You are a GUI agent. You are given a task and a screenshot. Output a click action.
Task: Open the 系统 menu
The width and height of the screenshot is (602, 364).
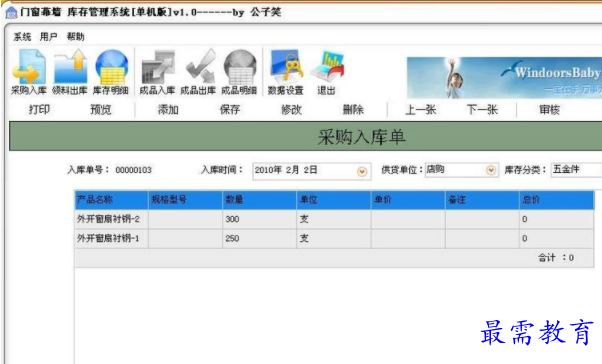(x=22, y=37)
